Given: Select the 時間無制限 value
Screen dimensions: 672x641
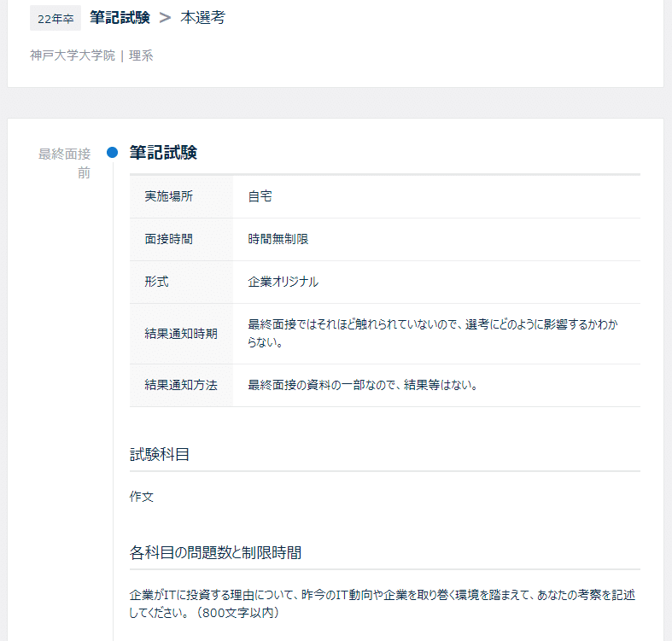Looking at the screenshot, I should point(278,239).
